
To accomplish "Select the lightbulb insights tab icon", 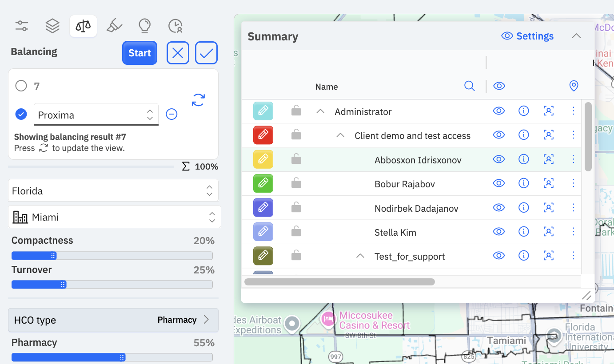I will point(144,26).
